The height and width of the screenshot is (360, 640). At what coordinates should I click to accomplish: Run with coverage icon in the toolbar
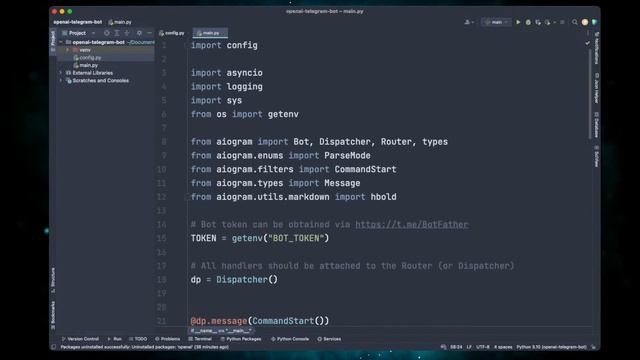point(538,22)
